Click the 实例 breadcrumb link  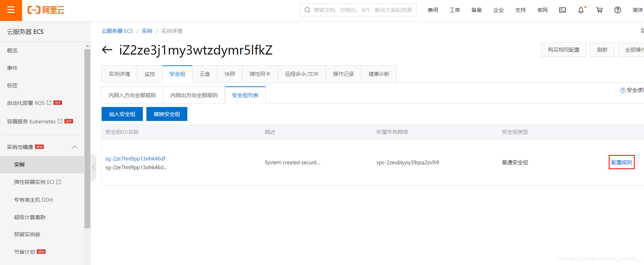(x=147, y=31)
